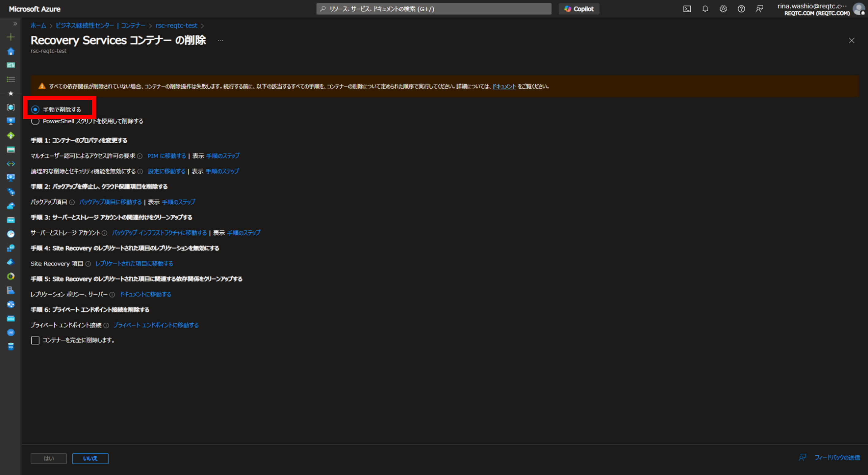
Task: Click the はい button
Action: pyautogui.click(x=49, y=458)
